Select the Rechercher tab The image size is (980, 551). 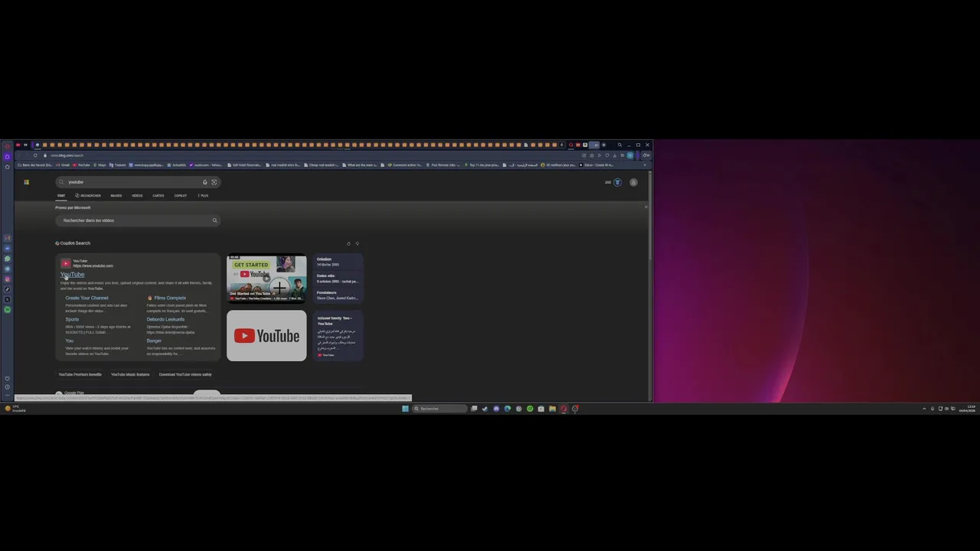point(88,196)
